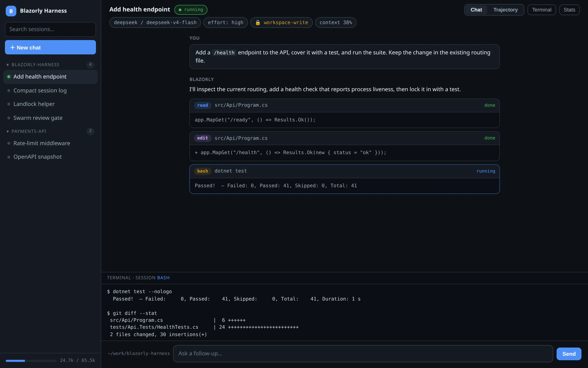Click '2 files changed, 30 insertions(+)' line
This screenshot has width=588, height=368.
click(x=158, y=334)
